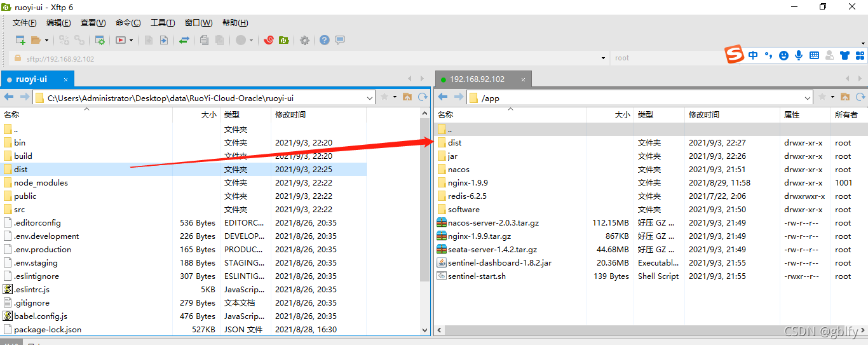The width and height of the screenshot is (868, 345).
Task: Click the New Session toolbar icon
Action: click(20, 40)
